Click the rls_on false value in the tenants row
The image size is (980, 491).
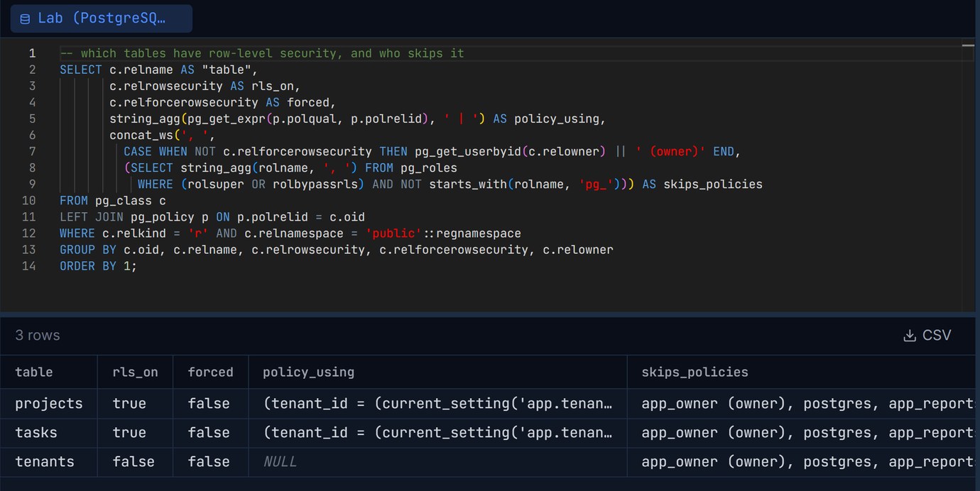click(x=134, y=462)
